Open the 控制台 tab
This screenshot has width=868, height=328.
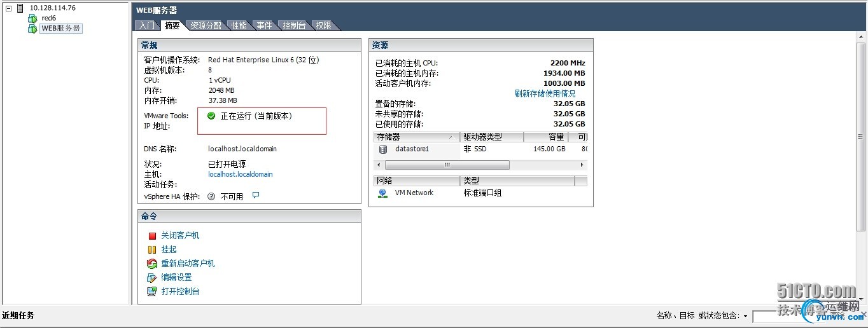coord(294,25)
